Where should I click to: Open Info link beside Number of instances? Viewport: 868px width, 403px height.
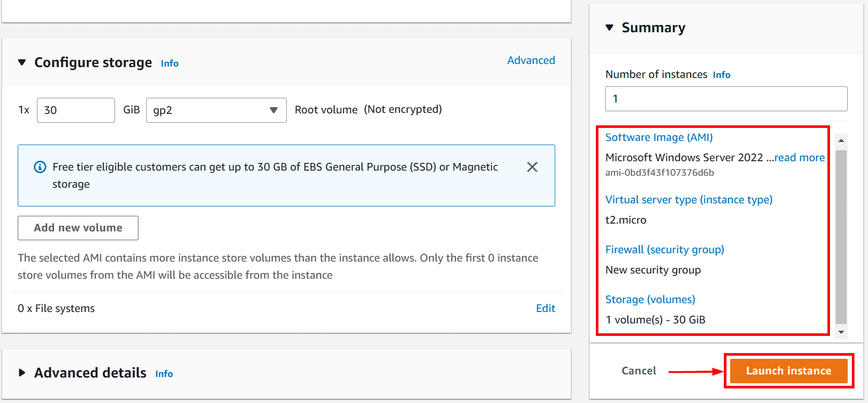[721, 75]
